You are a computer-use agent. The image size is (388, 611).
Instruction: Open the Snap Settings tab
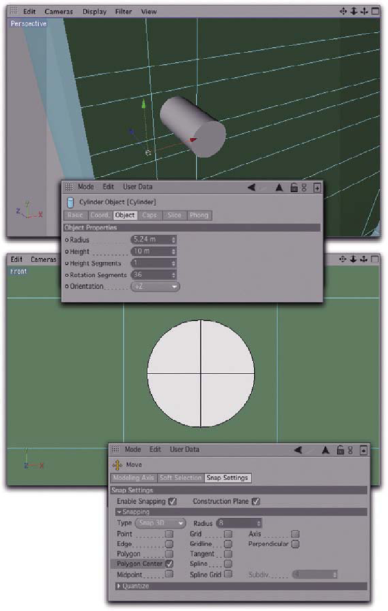click(228, 478)
